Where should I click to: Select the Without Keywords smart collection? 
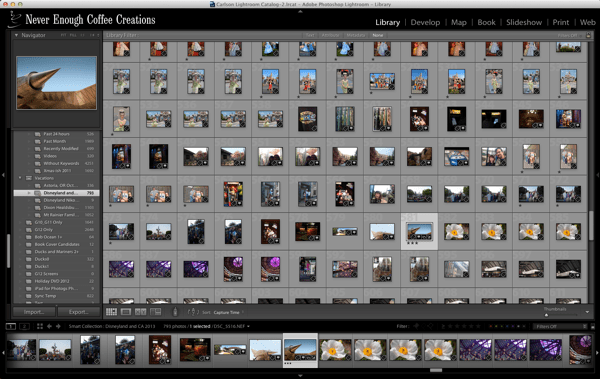pyautogui.click(x=57, y=163)
